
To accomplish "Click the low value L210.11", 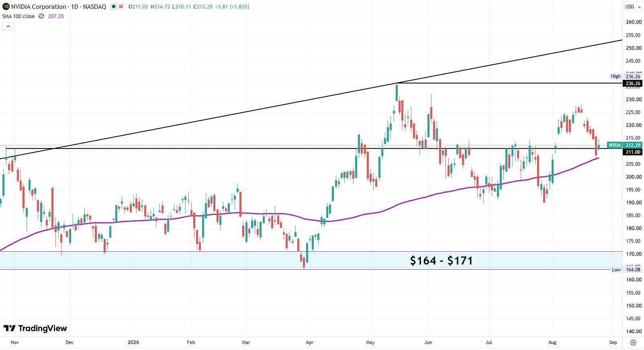I will (181, 6).
